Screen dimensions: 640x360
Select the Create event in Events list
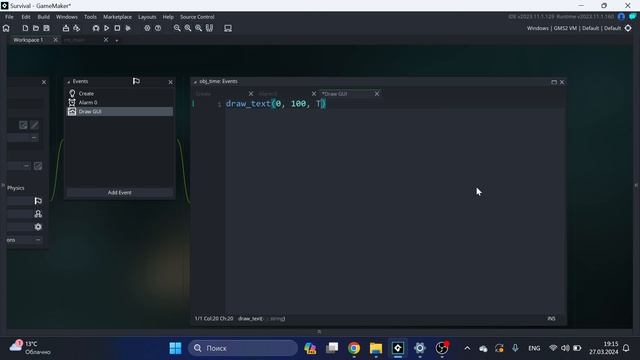pyautogui.click(x=120, y=93)
